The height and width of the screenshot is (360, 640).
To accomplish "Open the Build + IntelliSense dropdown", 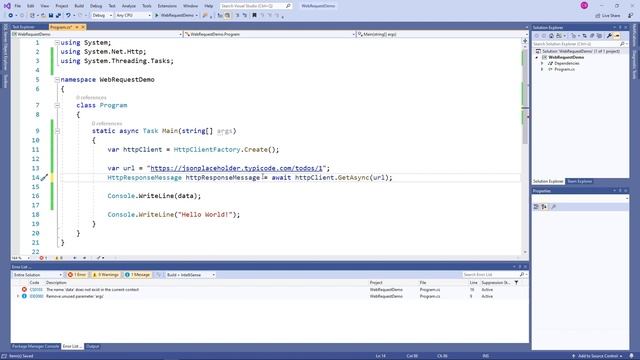I will point(191,275).
